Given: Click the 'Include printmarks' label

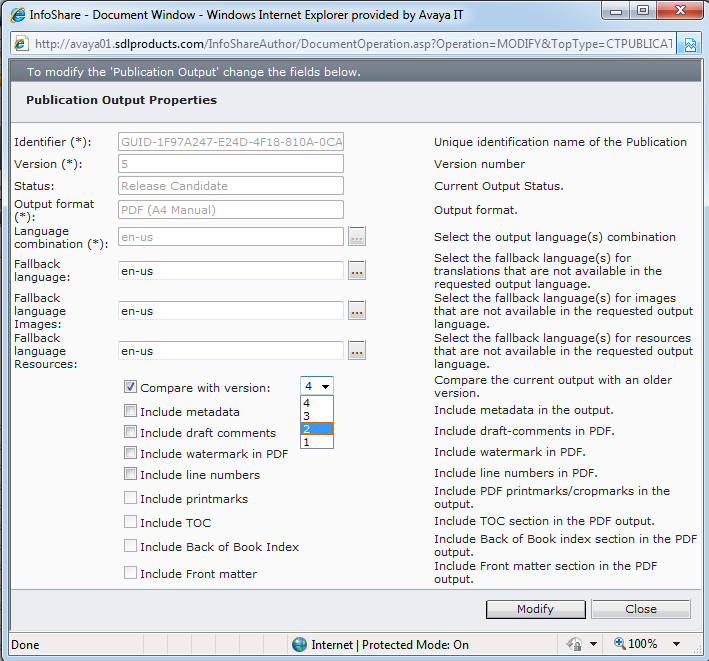Looking at the screenshot, I should (x=194, y=499).
